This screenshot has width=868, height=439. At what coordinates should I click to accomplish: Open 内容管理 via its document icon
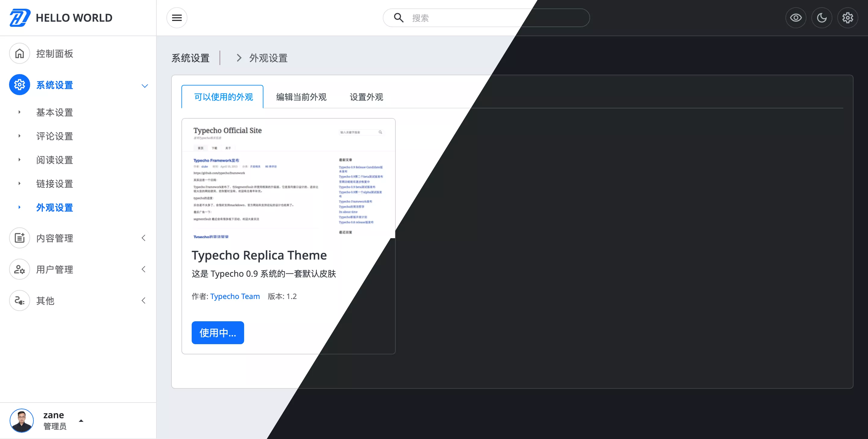click(19, 238)
